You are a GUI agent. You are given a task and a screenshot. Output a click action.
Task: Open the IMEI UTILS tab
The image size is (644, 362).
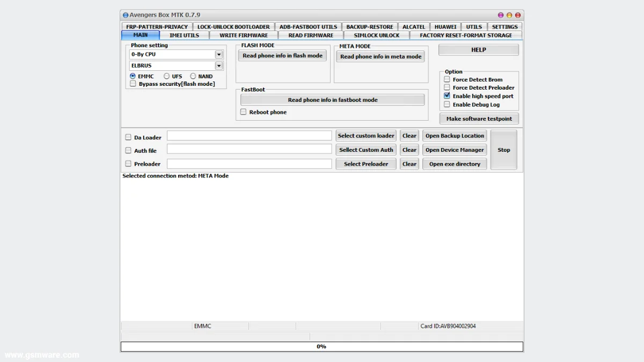click(184, 35)
